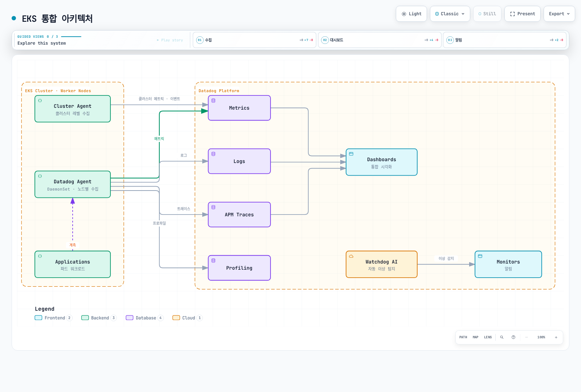
Task: Select the Cluster Agent node
Action: [x=73, y=109]
